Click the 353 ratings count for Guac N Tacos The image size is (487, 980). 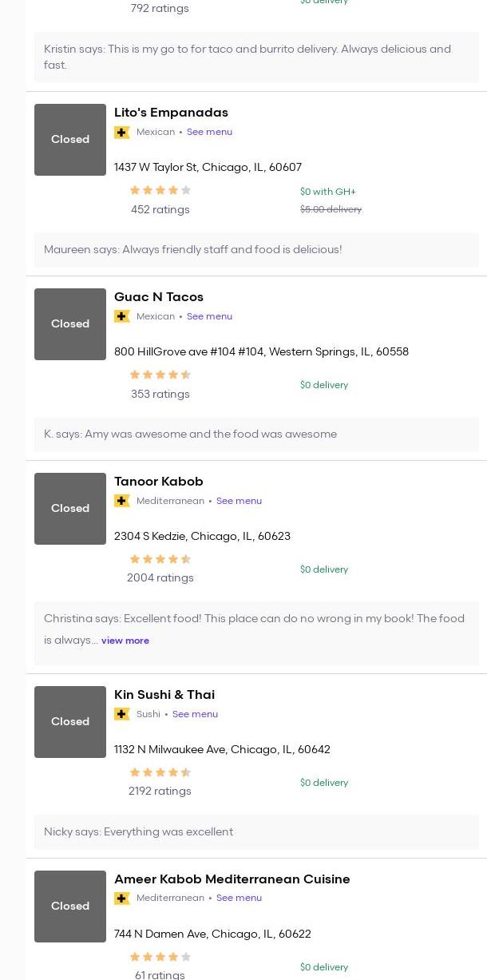160,395
